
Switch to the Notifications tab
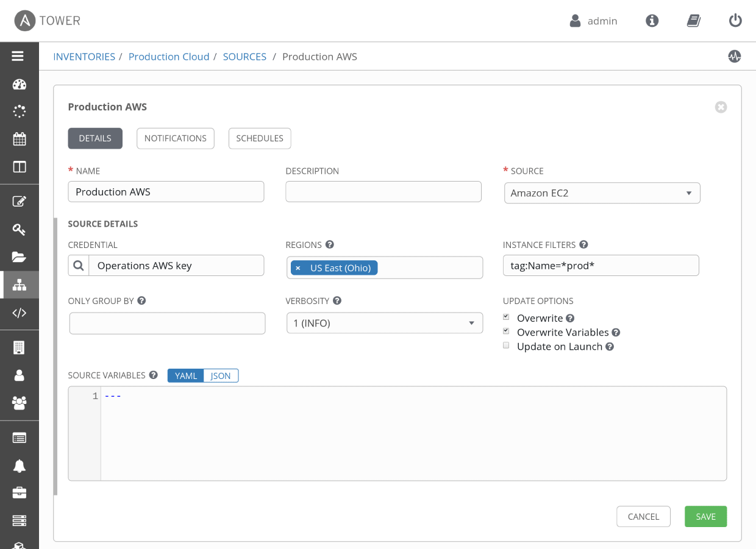[175, 138]
